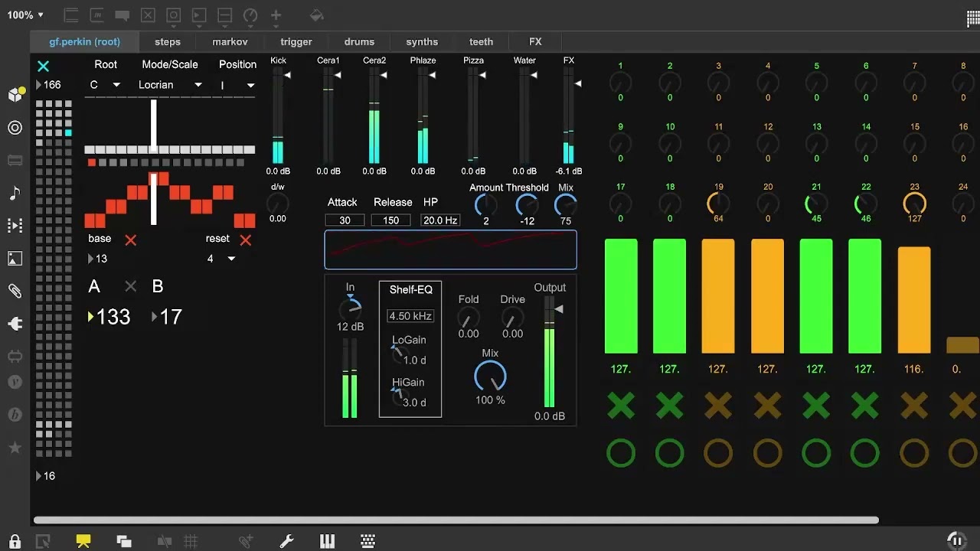Open the Position I dropdown
This screenshot has height=551, width=980.
point(237,85)
